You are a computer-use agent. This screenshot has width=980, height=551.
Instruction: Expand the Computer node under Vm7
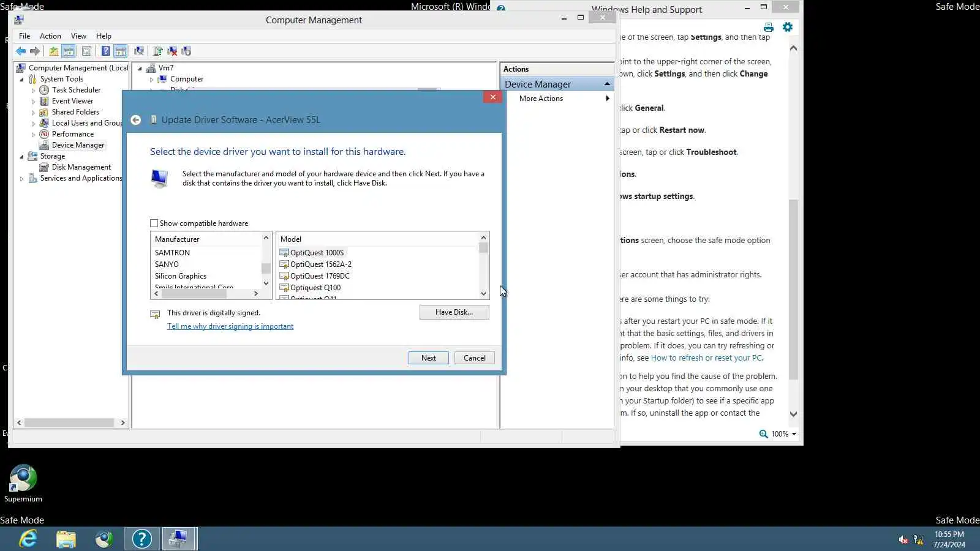click(x=151, y=79)
